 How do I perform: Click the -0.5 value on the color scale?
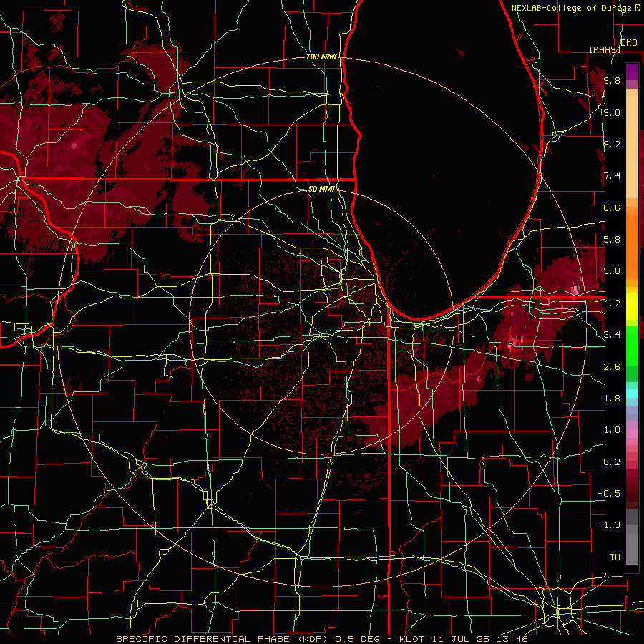(x=609, y=494)
